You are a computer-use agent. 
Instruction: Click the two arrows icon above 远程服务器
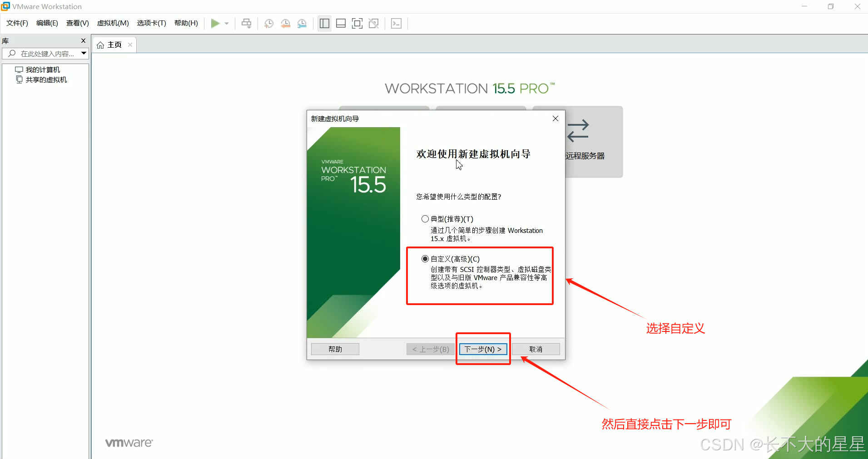[578, 131]
